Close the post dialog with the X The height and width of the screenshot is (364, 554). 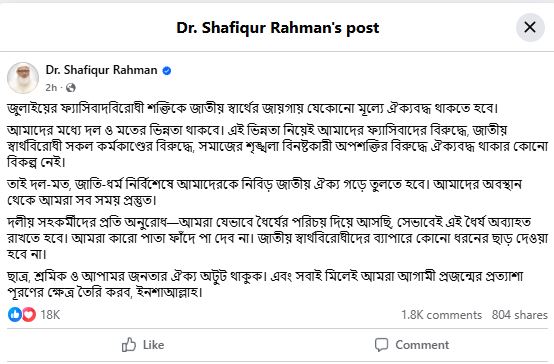[x=530, y=27]
